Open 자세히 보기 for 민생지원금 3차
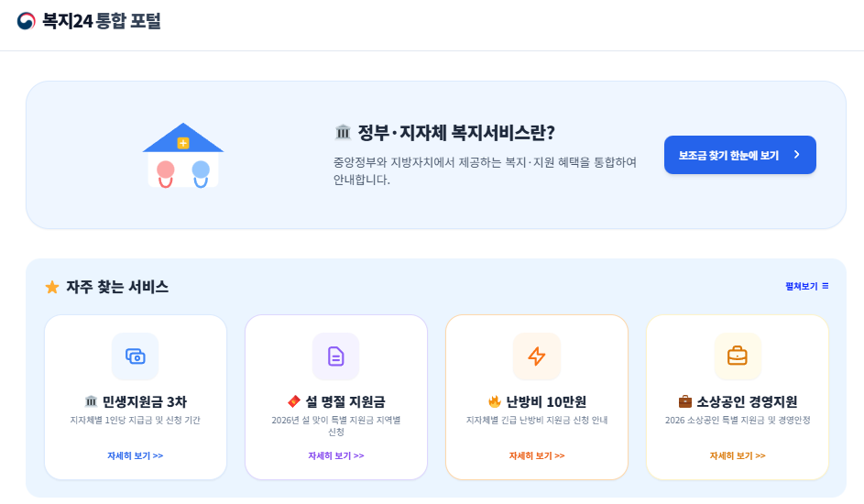Image resolution: width=864 pixels, height=504 pixels. (x=136, y=455)
